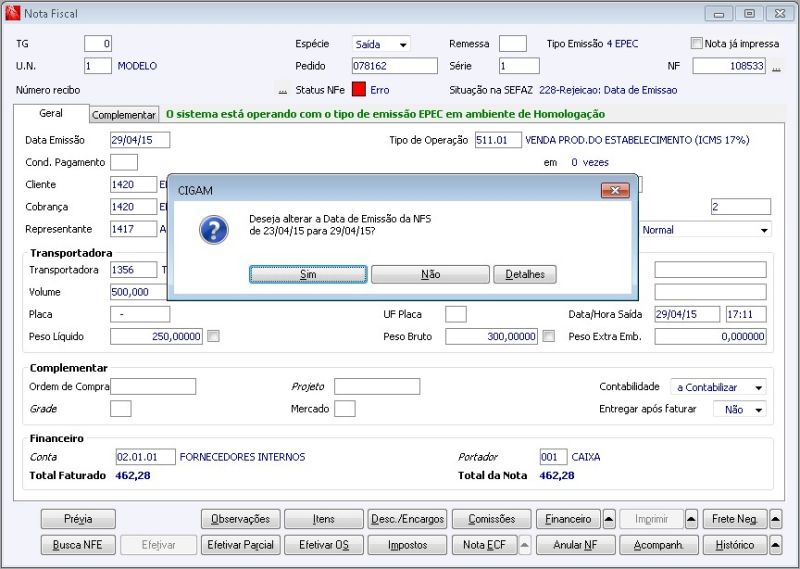Click the Ordem de Compra field
Image resolution: width=800 pixels, height=569 pixels.
point(153,386)
